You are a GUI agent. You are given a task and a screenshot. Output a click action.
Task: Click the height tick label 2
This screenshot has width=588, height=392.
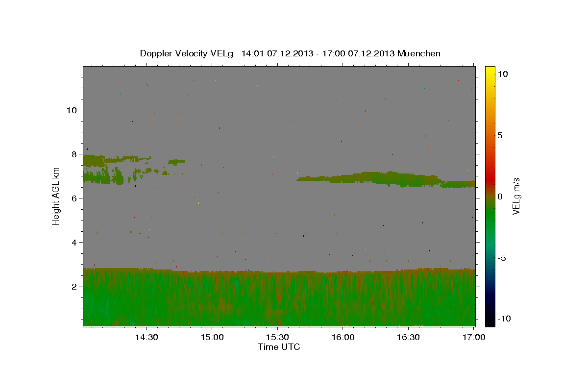point(74,286)
